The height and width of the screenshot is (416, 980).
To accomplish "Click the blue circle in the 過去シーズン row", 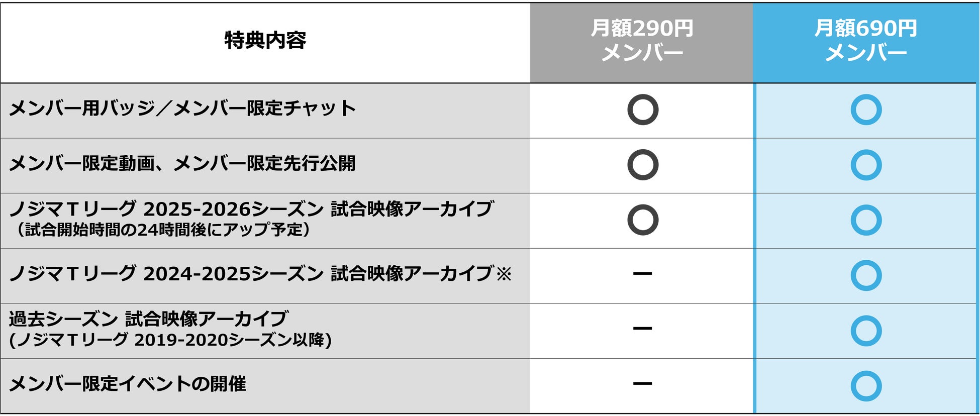I will click(866, 331).
